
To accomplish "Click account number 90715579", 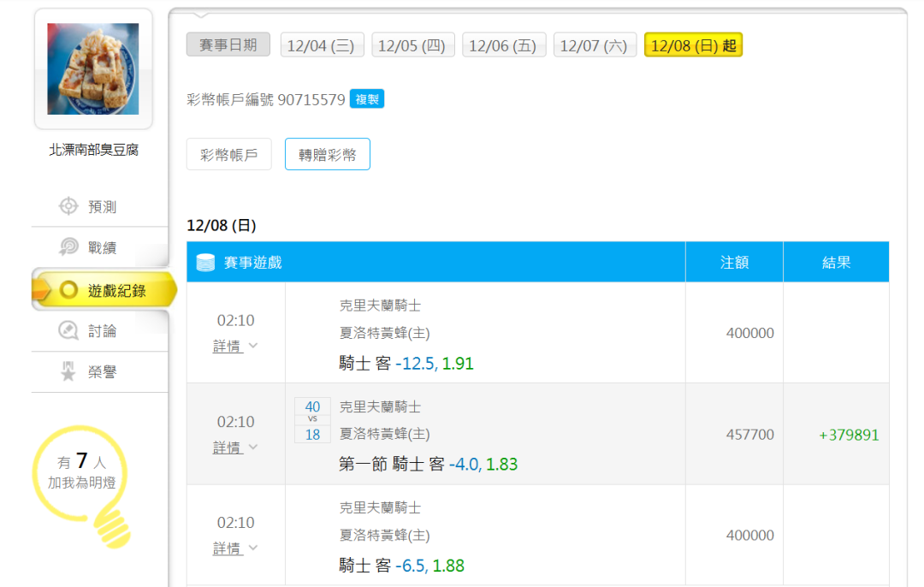I will 311,99.
